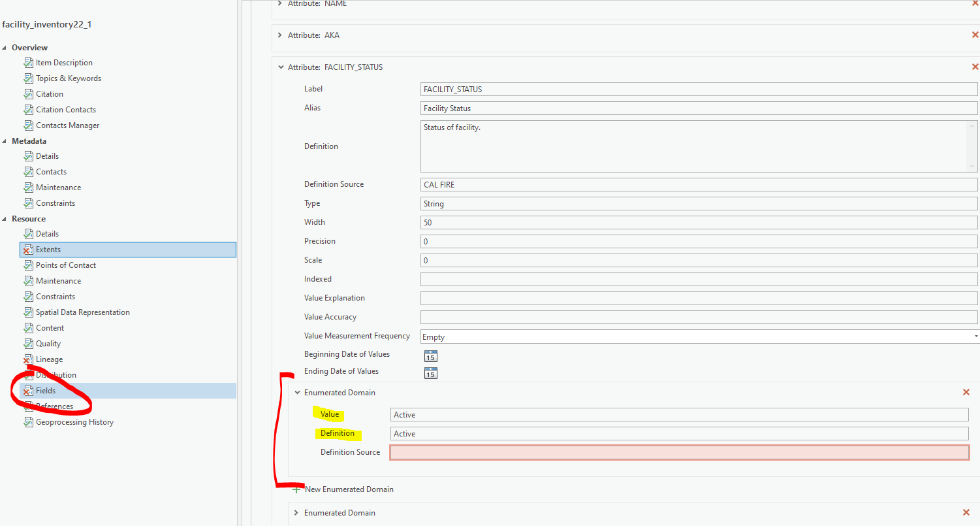980x526 pixels.
Task: Open the Topics & Keywords page
Action: [x=68, y=78]
